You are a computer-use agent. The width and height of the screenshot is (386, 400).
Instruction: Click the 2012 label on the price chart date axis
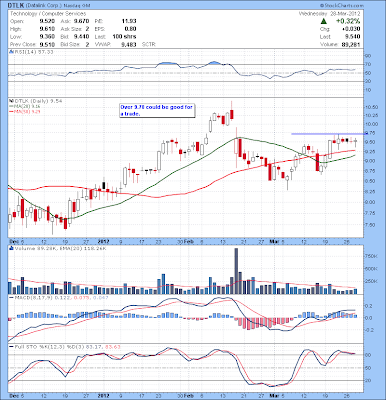[x=104, y=241]
